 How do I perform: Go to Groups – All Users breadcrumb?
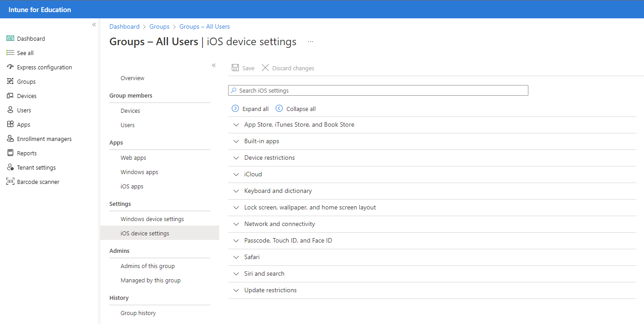[204, 26]
